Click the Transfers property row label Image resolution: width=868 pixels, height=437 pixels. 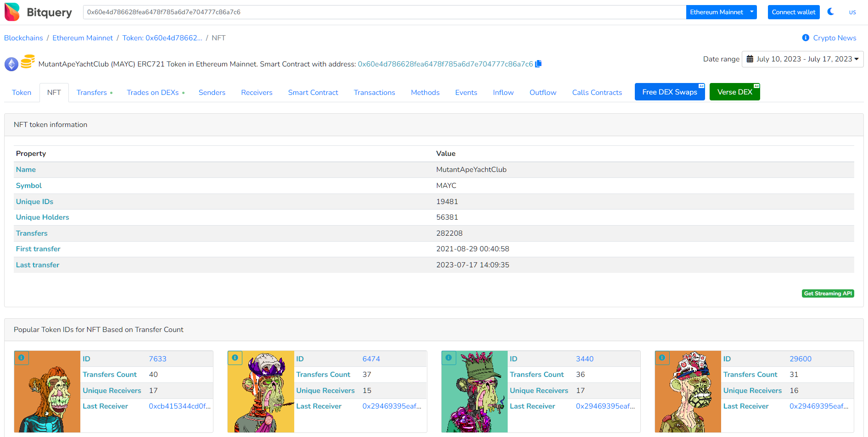(x=32, y=233)
